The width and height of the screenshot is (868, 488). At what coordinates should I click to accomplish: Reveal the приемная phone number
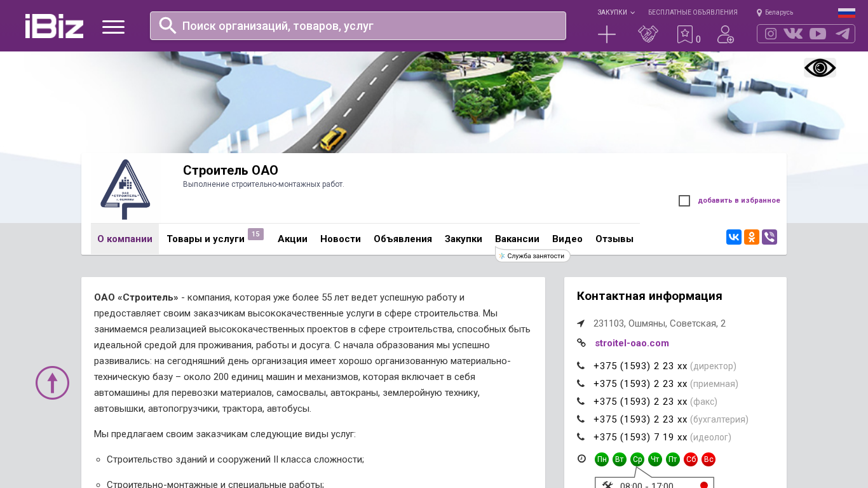coord(641,384)
